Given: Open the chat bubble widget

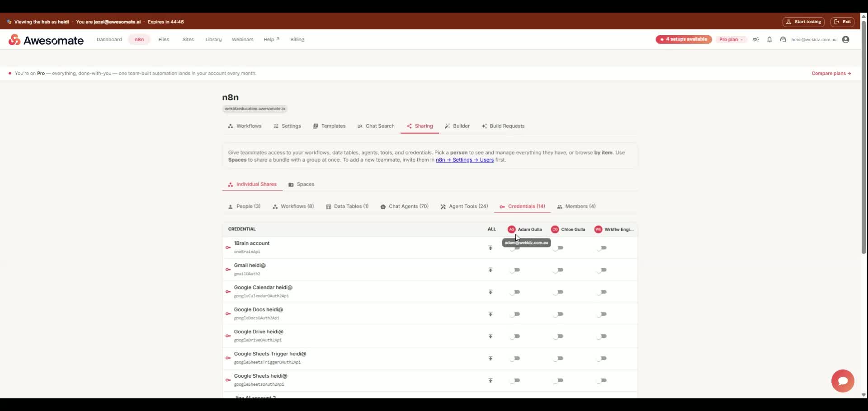Looking at the screenshot, I should click(x=843, y=381).
